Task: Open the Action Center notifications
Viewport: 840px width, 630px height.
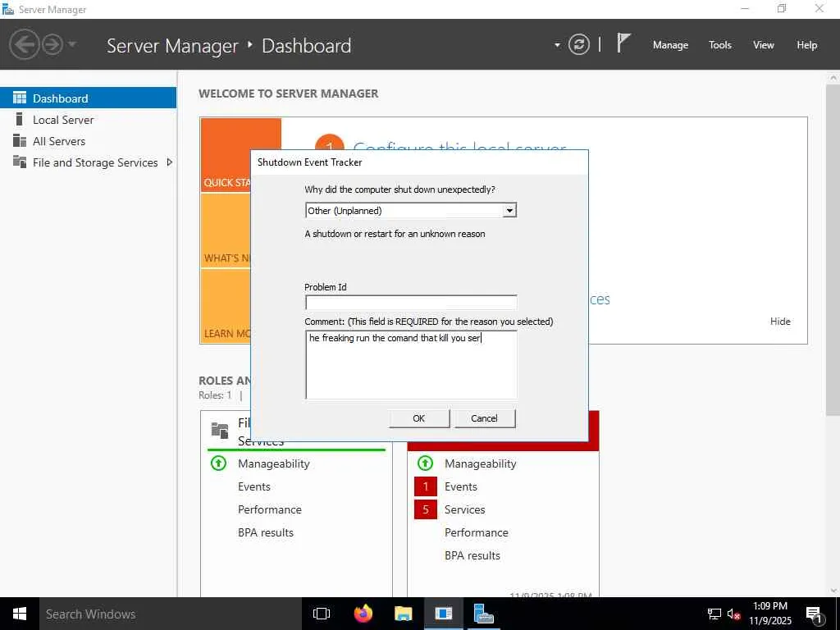Action: point(814,614)
